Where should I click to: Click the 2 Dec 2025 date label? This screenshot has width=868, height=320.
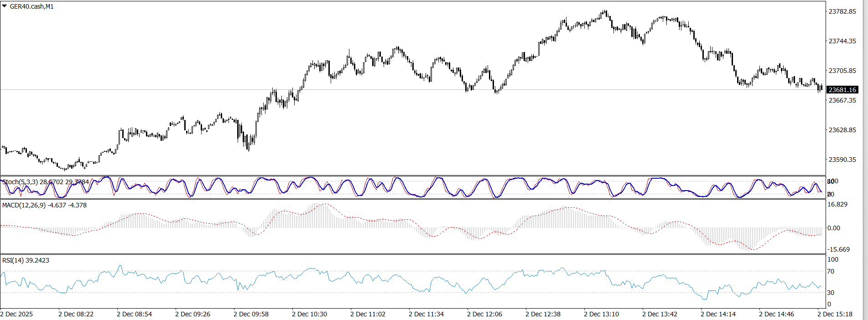click(17, 314)
